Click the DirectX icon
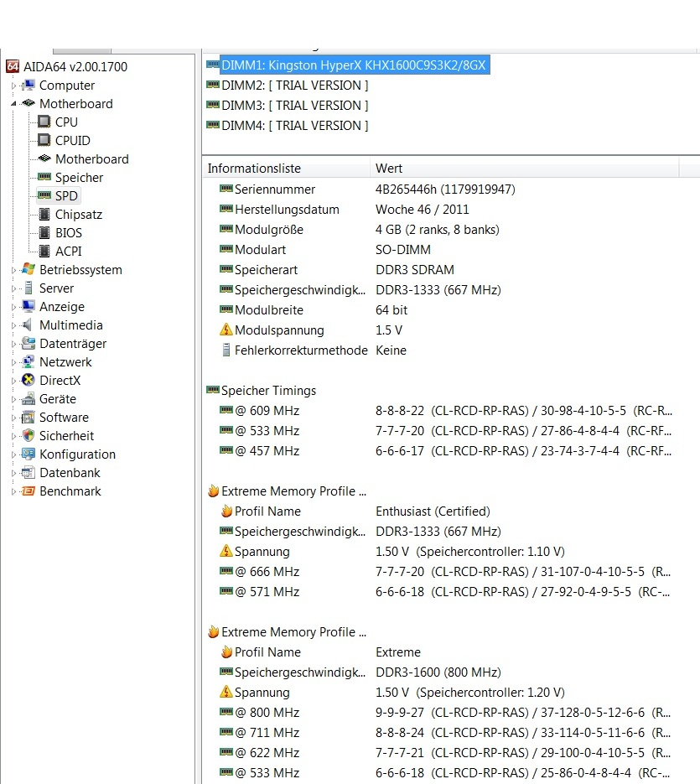This screenshot has width=700, height=784. [29, 381]
